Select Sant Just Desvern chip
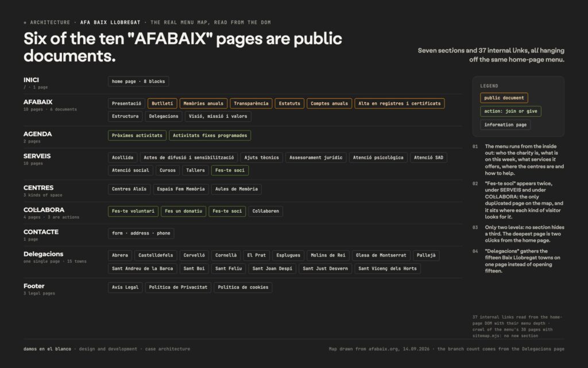This screenshot has width=588, height=368. coord(325,269)
